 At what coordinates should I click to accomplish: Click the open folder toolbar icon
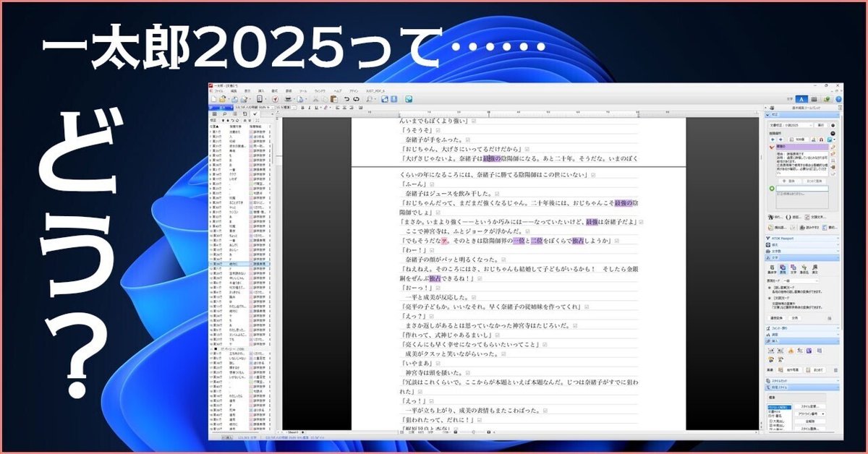point(222,99)
